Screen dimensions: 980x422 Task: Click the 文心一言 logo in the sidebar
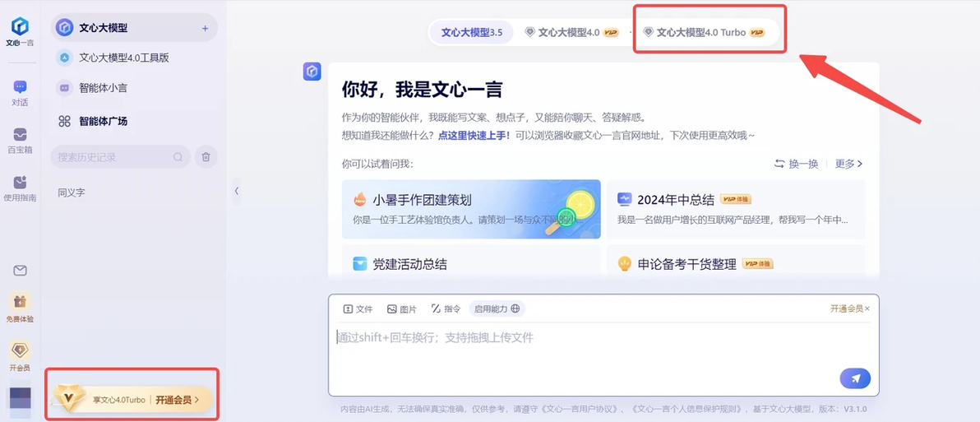(20, 33)
